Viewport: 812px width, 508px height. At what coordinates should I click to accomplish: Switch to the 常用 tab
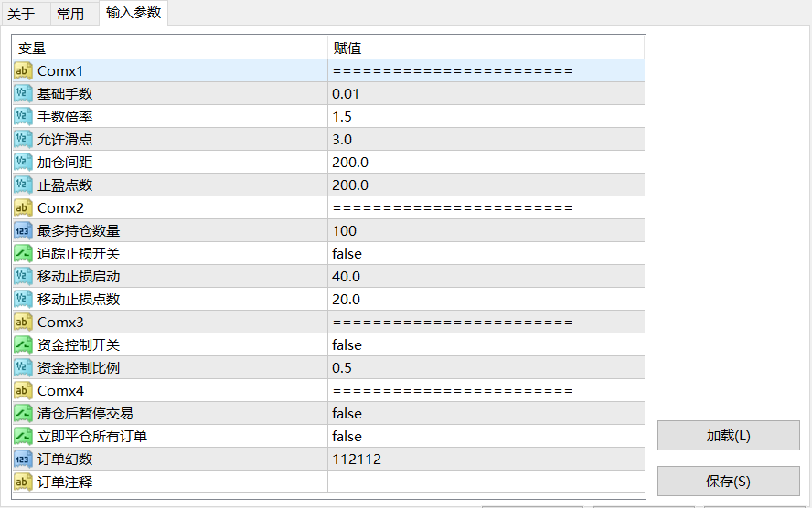click(x=70, y=14)
